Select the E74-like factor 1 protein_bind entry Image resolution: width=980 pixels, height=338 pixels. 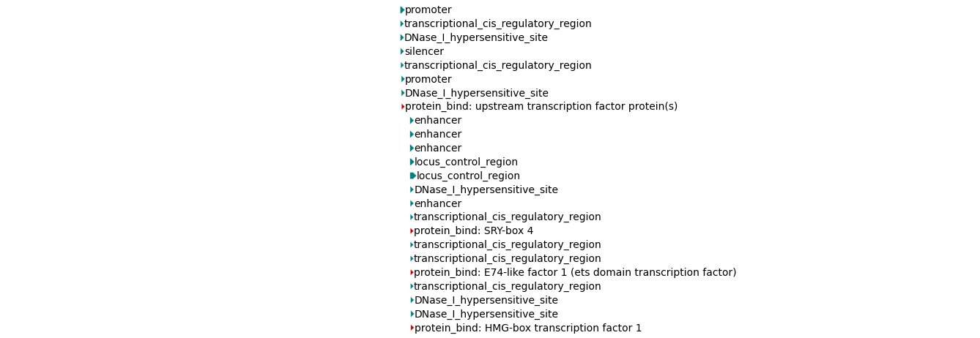tap(575, 273)
